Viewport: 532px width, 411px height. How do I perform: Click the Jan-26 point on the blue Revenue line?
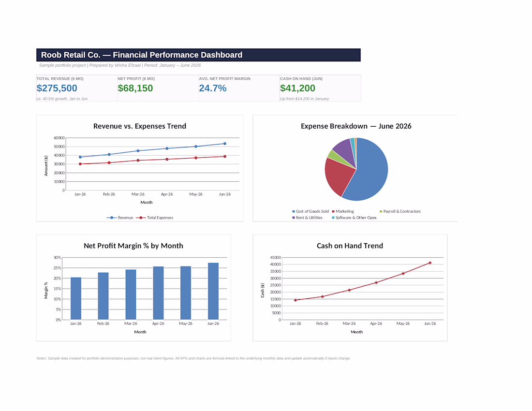(x=80, y=157)
